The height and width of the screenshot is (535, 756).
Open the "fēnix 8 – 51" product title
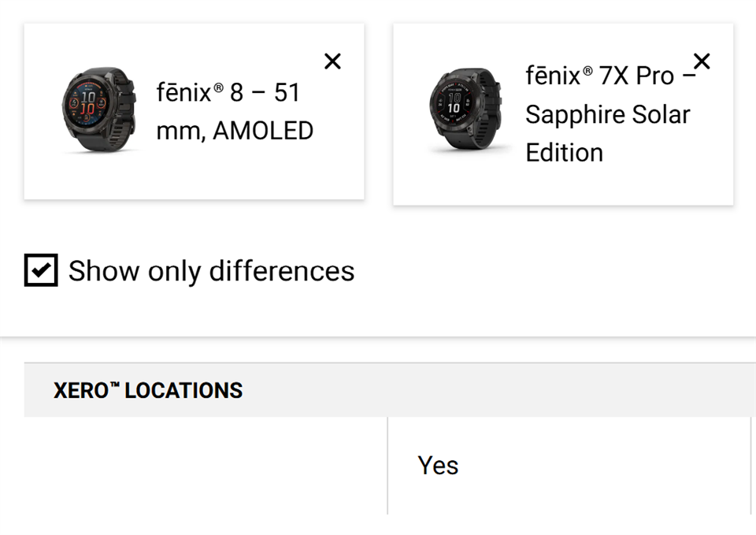(x=228, y=93)
